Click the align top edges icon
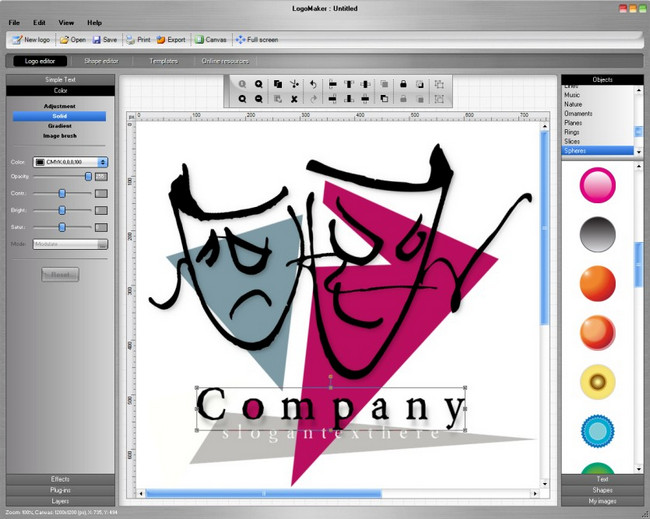650x519 pixels. coord(349,84)
